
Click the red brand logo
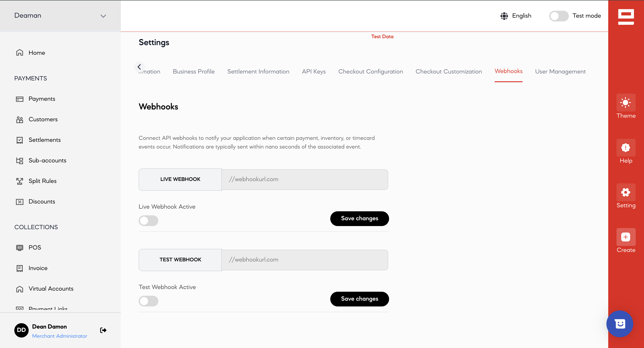click(x=626, y=17)
